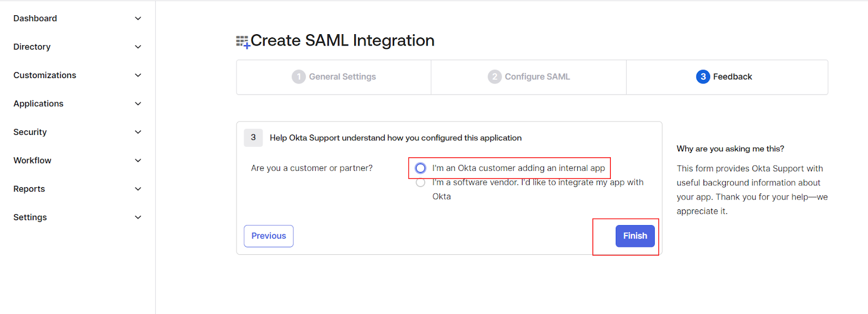868x314 pixels.
Task: Go back with the Previous button
Action: coord(269,236)
